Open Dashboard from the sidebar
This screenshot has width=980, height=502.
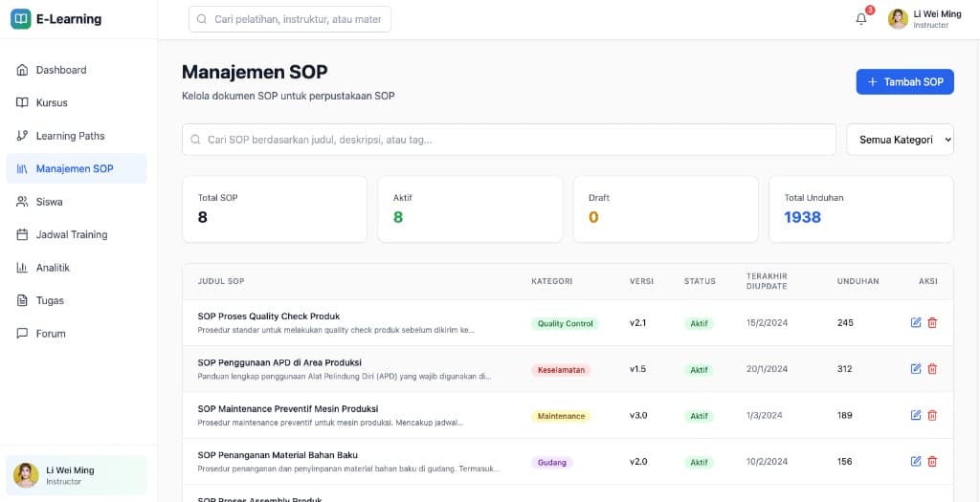(x=61, y=70)
